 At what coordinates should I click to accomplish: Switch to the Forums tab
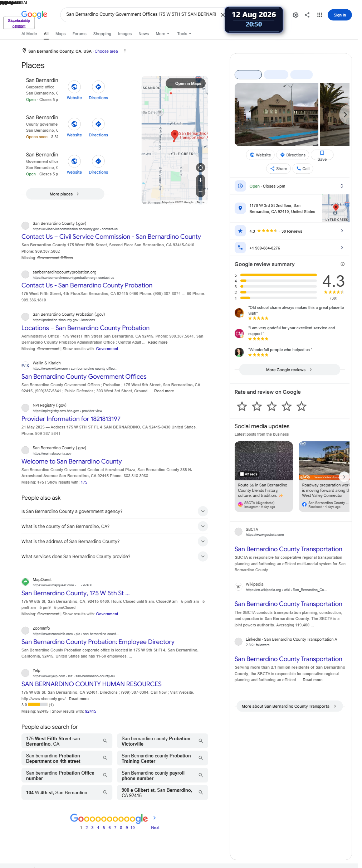pos(79,34)
